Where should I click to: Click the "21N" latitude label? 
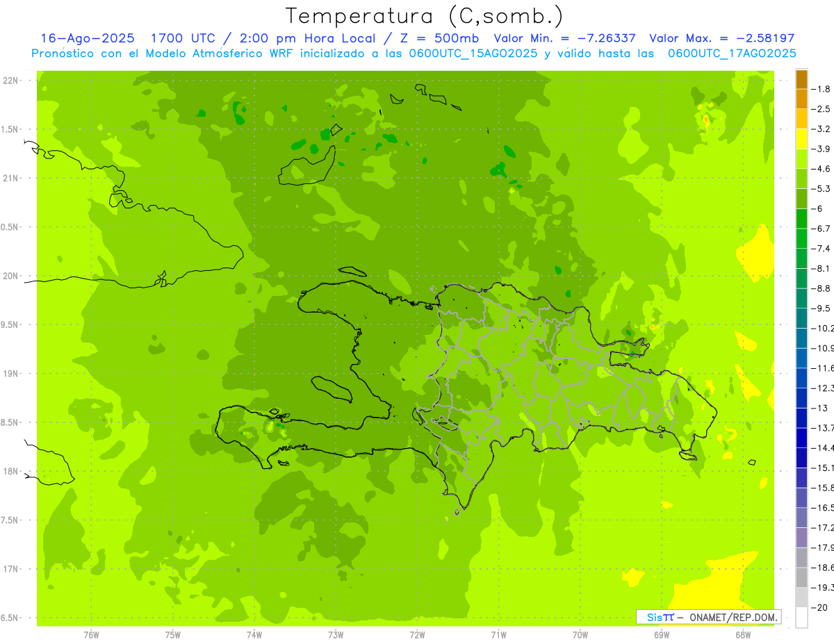pyautogui.click(x=11, y=178)
